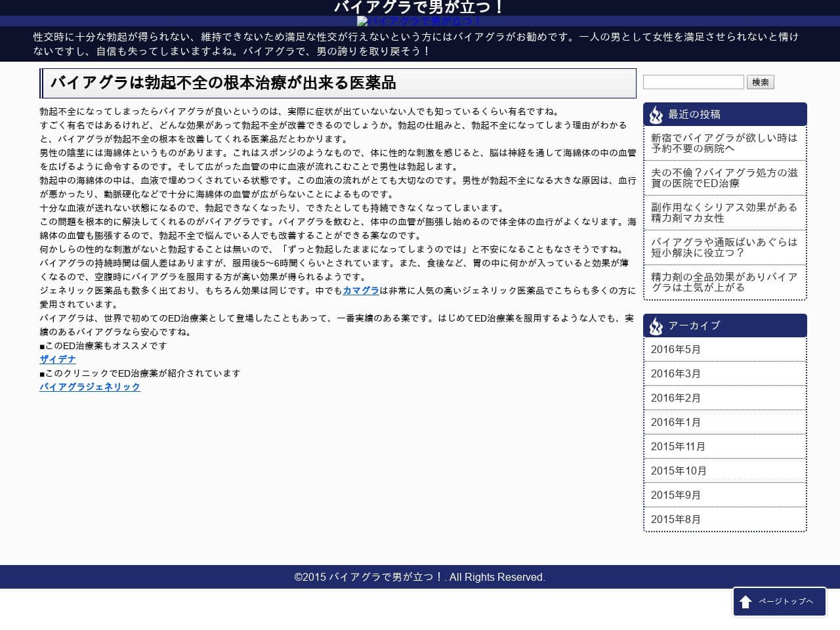Open the ザイデナ link
This screenshot has width=840, height=630.
(58, 359)
